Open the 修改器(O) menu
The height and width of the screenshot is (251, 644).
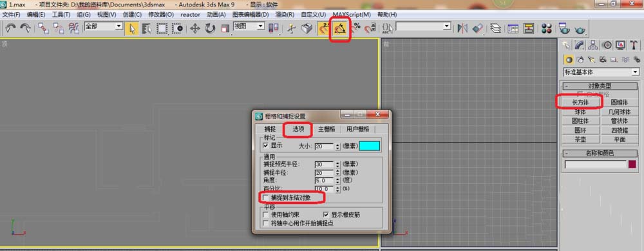[x=161, y=14]
